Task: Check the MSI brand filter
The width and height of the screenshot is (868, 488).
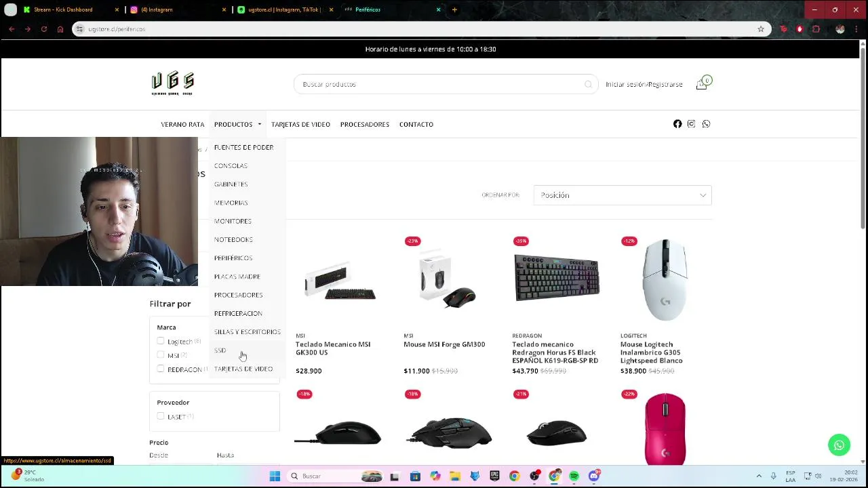Action: pos(161,355)
